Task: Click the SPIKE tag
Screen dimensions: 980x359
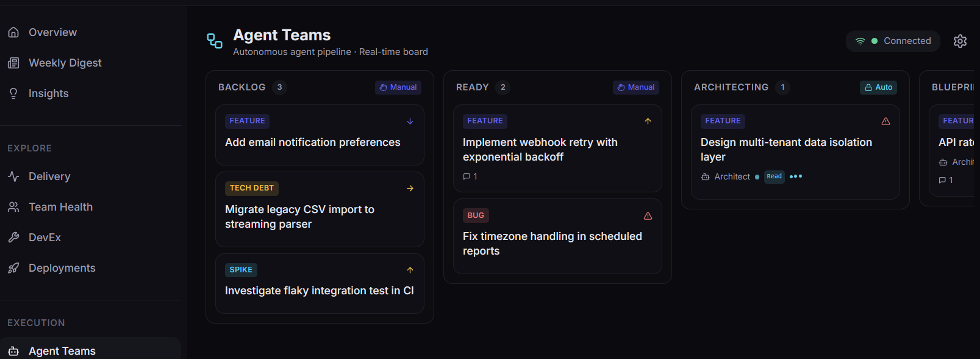Action: point(241,270)
